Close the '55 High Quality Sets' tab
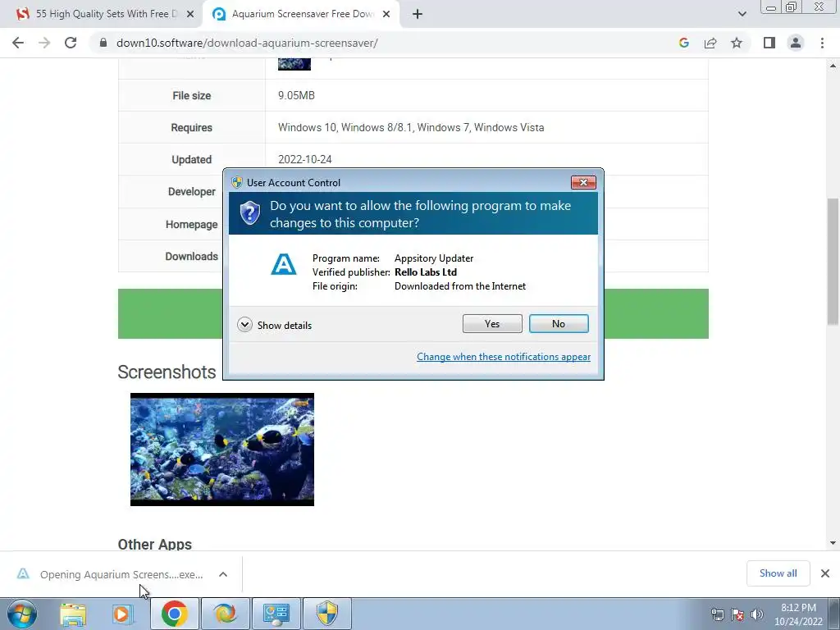The image size is (840, 630). [189, 15]
